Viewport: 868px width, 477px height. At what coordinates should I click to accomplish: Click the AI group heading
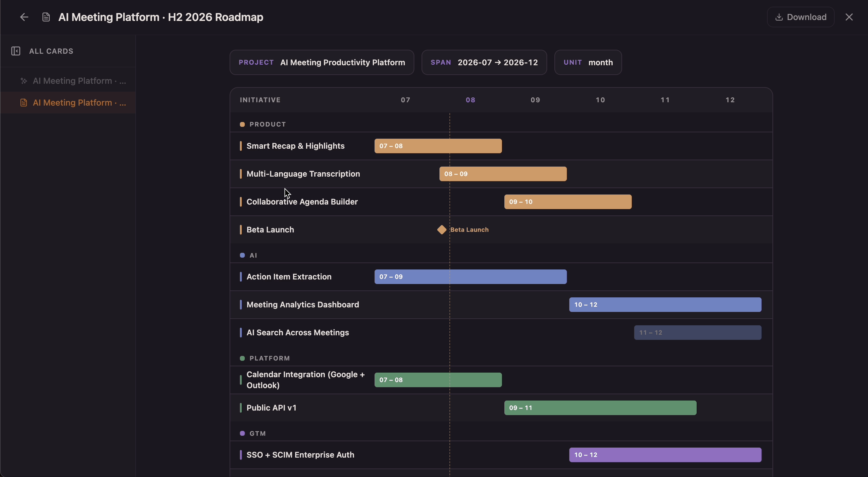253,255
